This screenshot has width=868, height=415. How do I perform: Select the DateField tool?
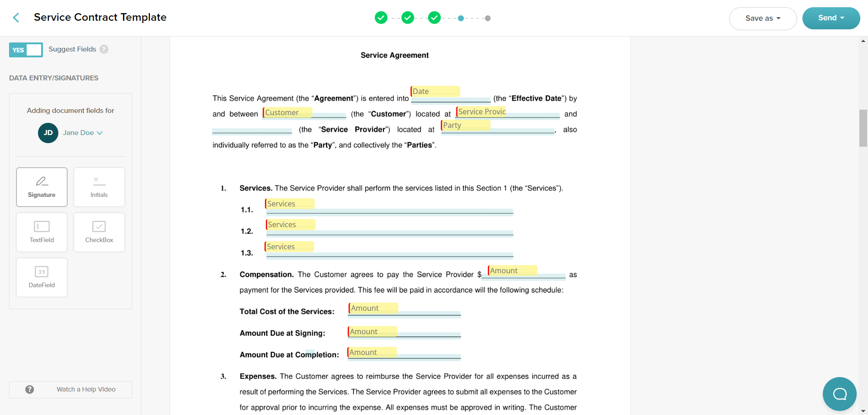(x=42, y=277)
